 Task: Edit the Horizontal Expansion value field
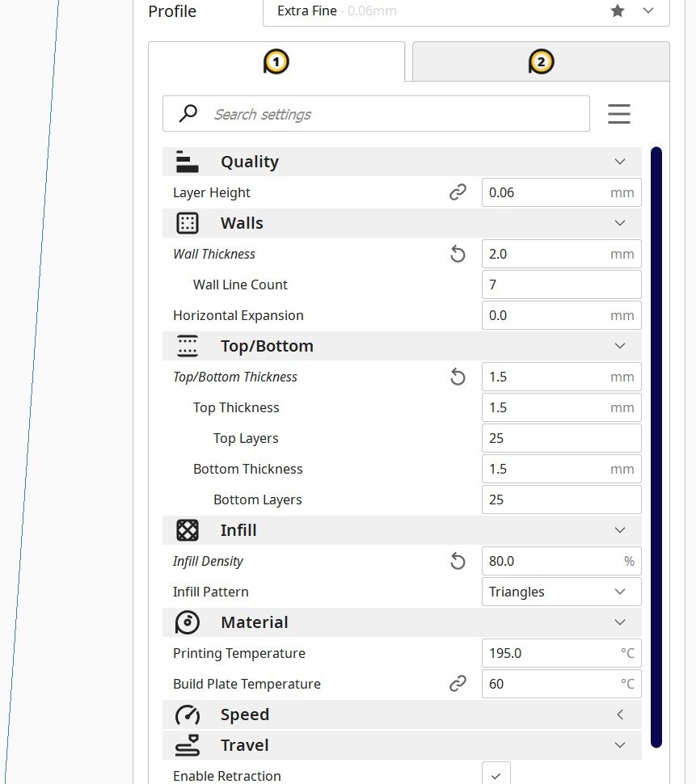pos(562,315)
